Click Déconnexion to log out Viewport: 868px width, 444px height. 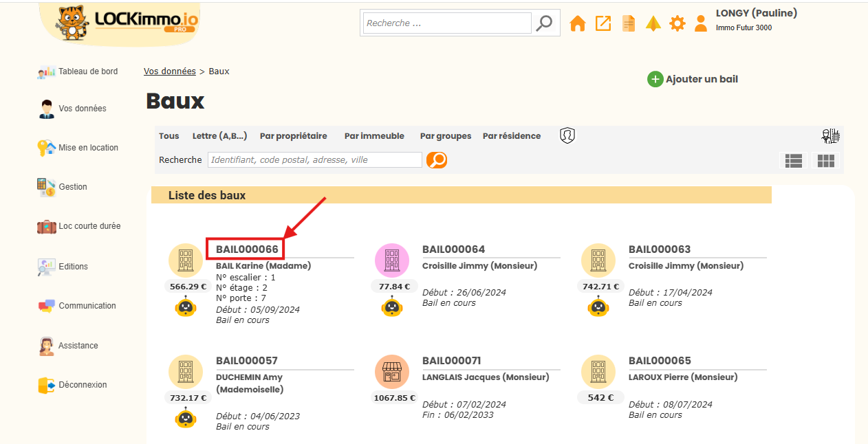tap(83, 385)
